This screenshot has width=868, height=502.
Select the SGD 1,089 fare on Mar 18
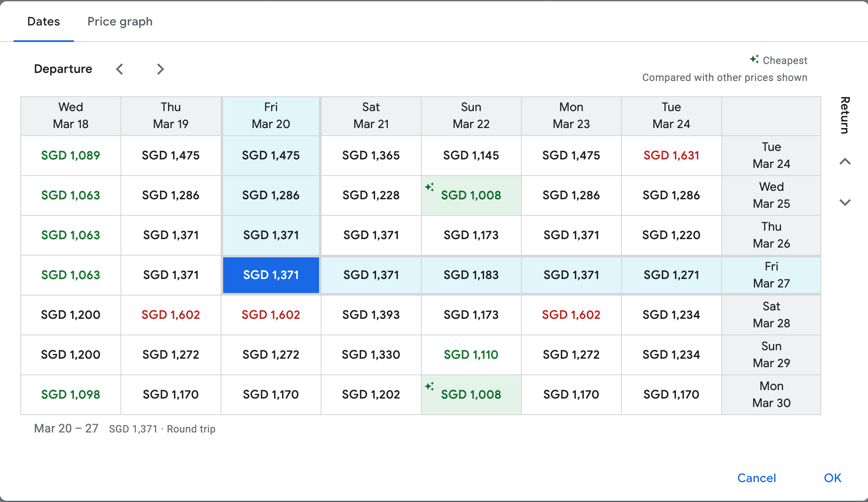point(70,156)
